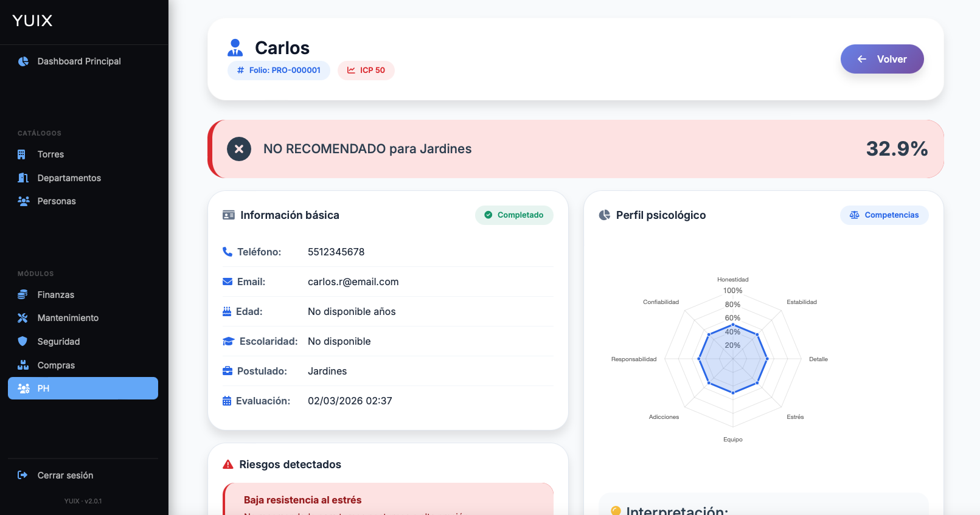Screen dimensions: 980x515
Task: Click the Dashboard Principal pie chart icon
Action: coord(23,61)
